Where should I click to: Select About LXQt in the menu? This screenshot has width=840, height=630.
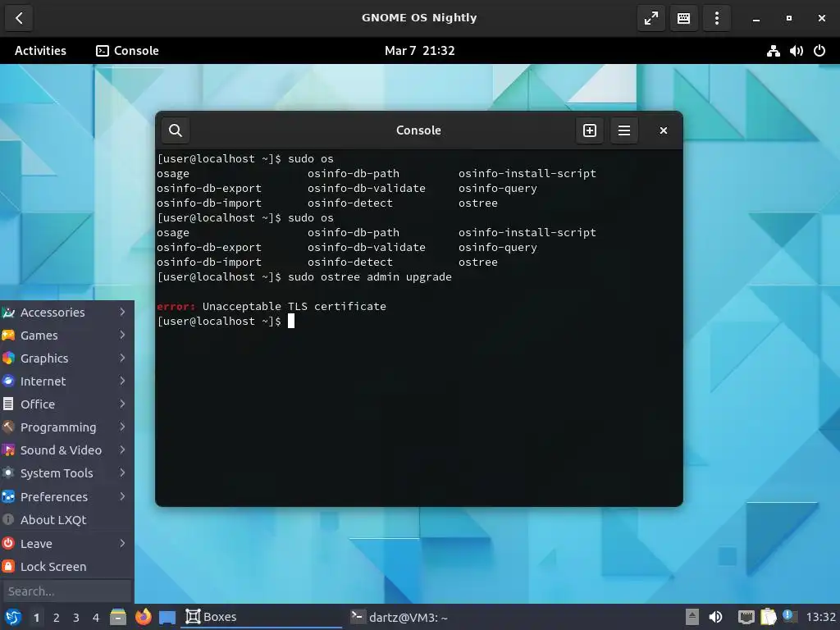66,520
